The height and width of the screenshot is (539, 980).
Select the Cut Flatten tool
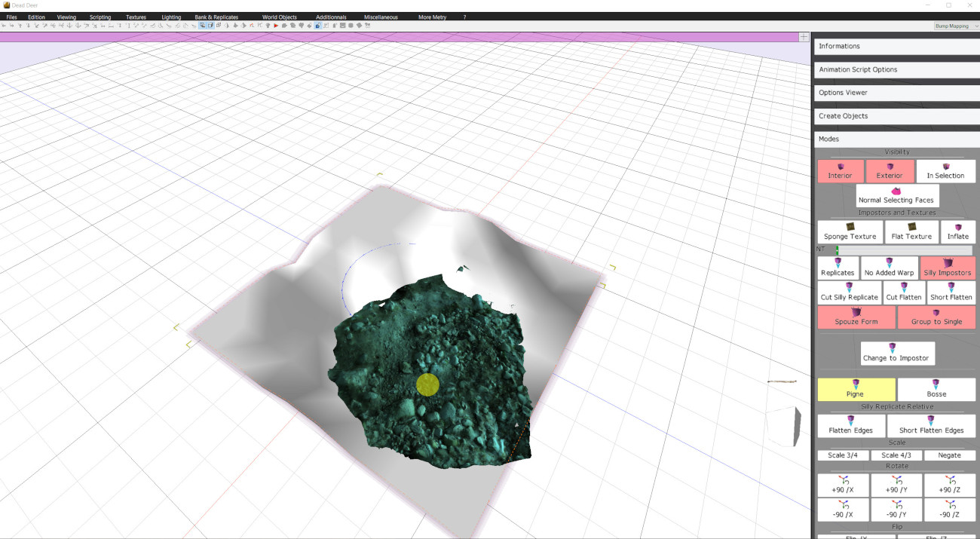pos(904,292)
